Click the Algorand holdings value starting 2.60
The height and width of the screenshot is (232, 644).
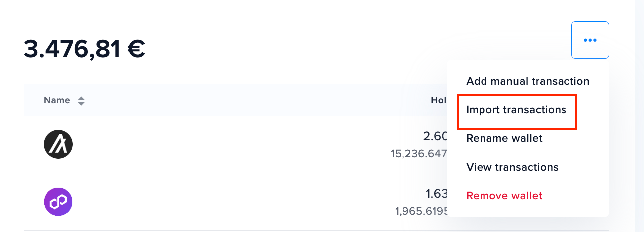pos(435,136)
